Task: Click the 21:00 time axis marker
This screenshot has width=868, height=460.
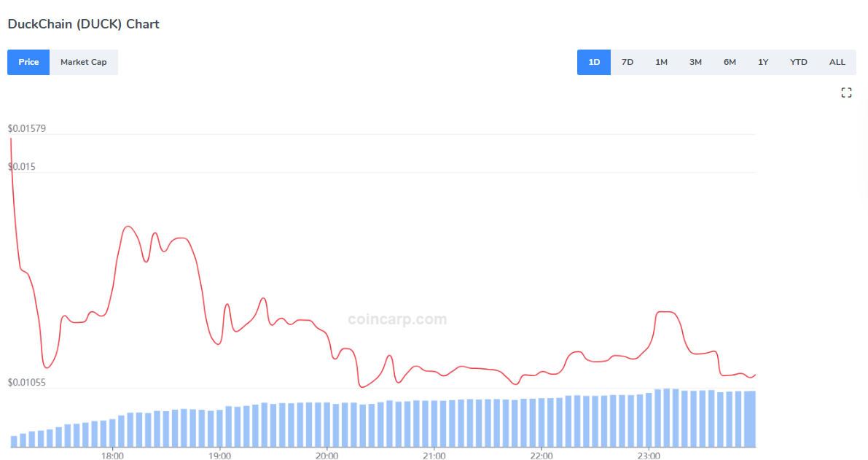Action: point(434,456)
